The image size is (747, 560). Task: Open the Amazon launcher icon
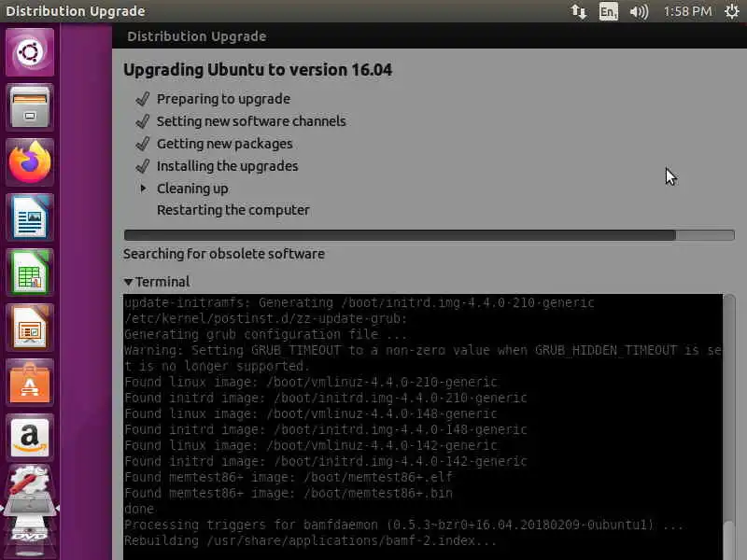coord(30,437)
